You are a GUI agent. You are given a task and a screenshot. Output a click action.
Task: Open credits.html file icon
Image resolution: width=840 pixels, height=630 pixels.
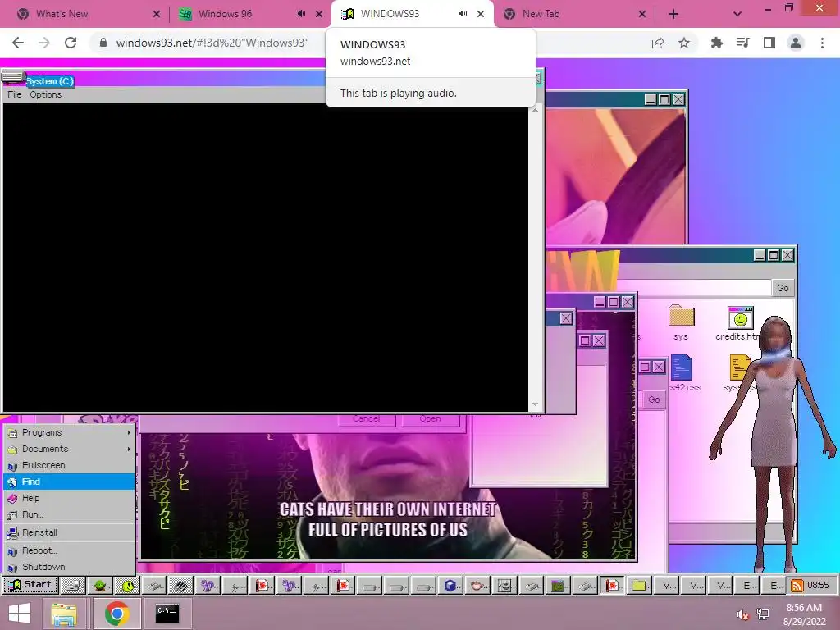coord(740,322)
